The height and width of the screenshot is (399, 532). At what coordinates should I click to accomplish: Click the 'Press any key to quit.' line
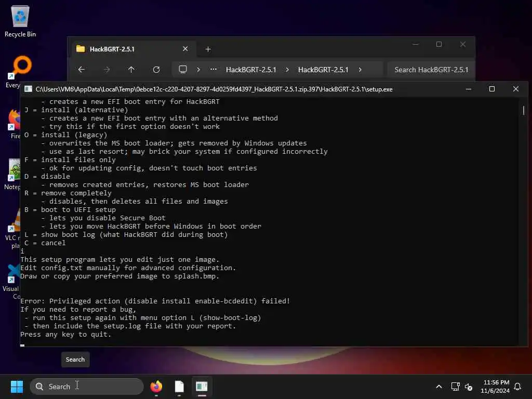tap(65, 334)
